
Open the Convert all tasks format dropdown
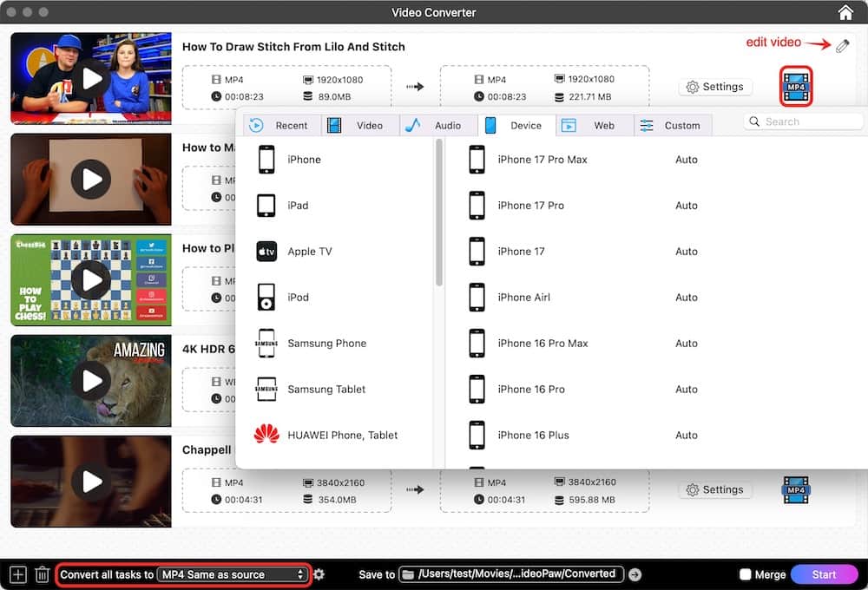coord(230,574)
